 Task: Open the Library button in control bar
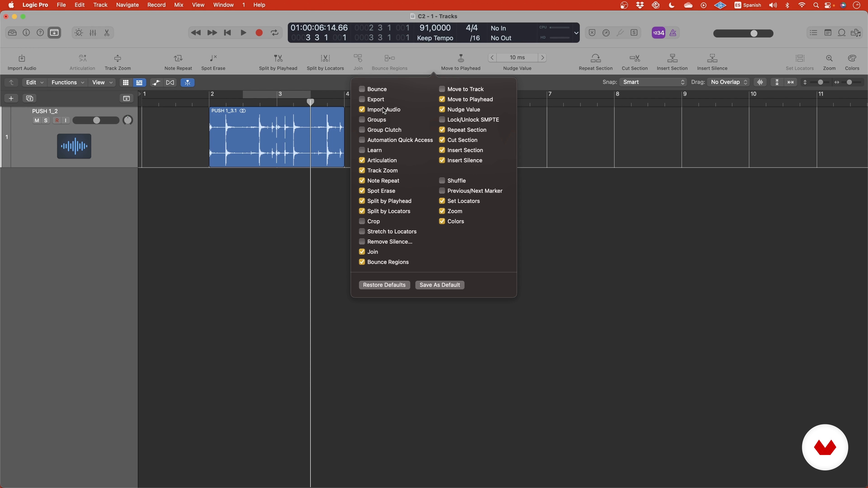(12, 33)
